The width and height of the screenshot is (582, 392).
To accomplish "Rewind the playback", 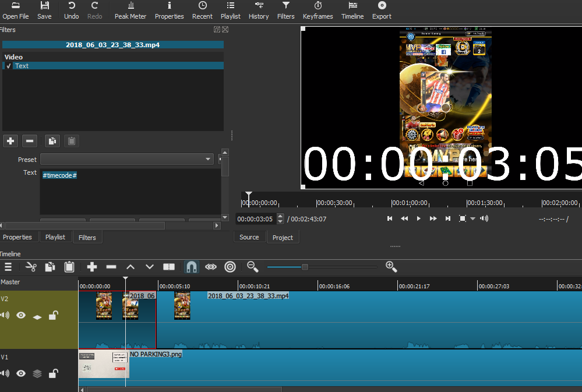I will coord(404,218).
